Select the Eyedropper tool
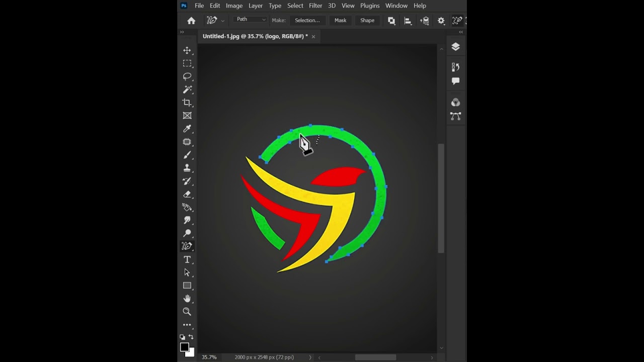The width and height of the screenshot is (644, 362). pos(187,129)
